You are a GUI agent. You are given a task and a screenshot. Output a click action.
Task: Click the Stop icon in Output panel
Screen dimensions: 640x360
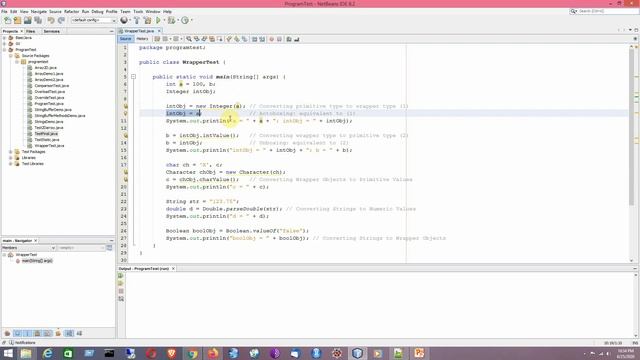pos(121,291)
